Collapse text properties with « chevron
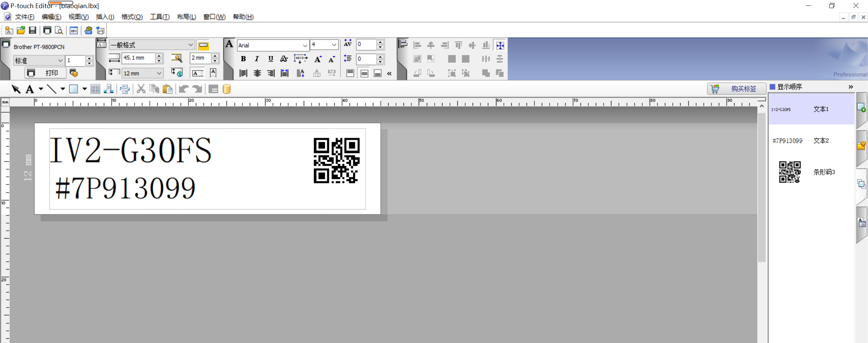 tap(389, 74)
